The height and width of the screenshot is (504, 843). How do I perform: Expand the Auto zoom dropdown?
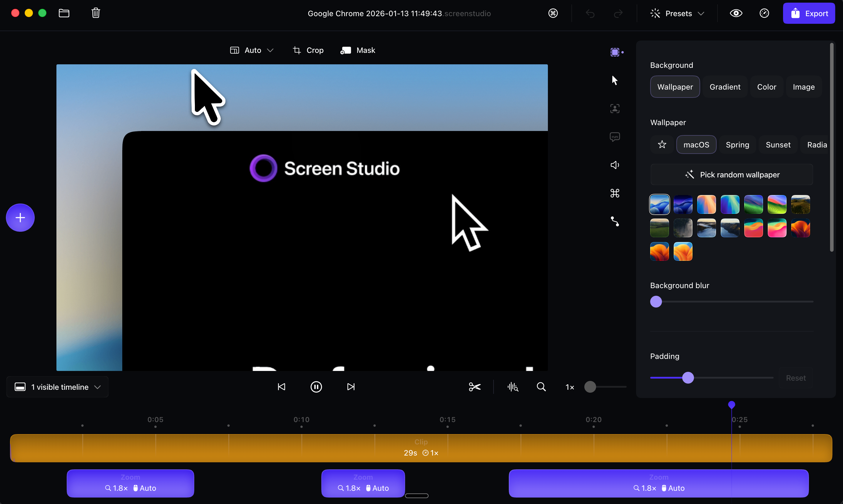[252, 50]
